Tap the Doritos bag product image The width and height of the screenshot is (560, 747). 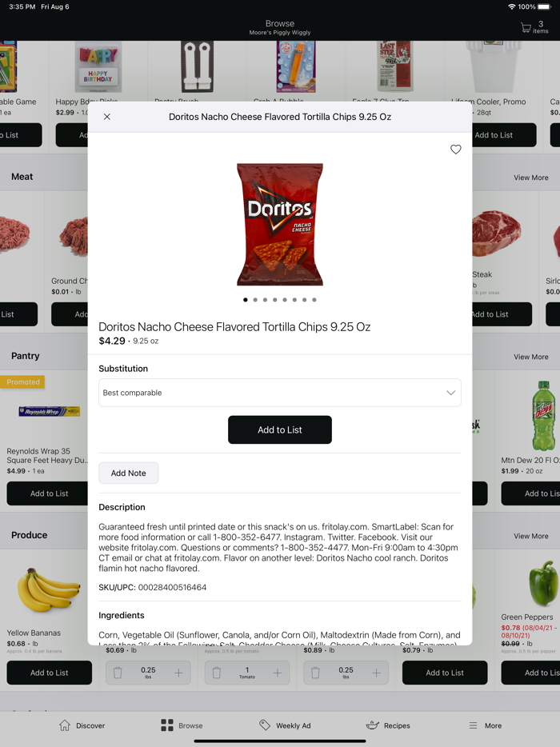pyautogui.click(x=280, y=225)
